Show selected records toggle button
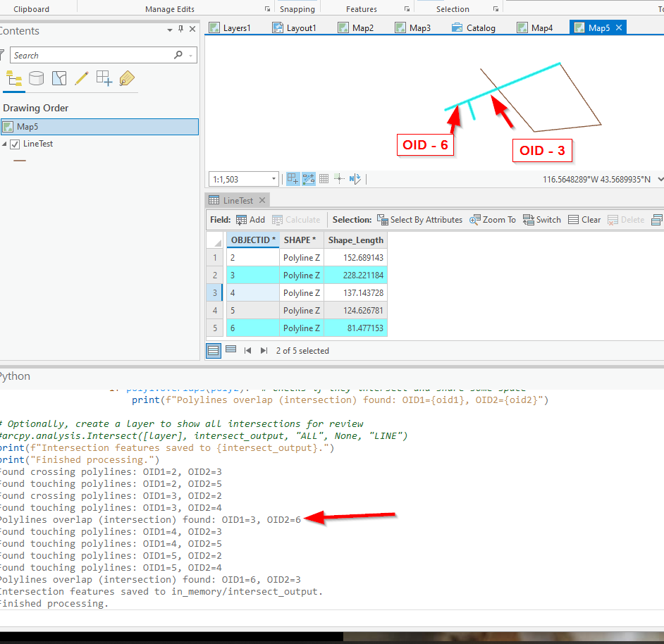The height and width of the screenshot is (644, 664). 230,349
